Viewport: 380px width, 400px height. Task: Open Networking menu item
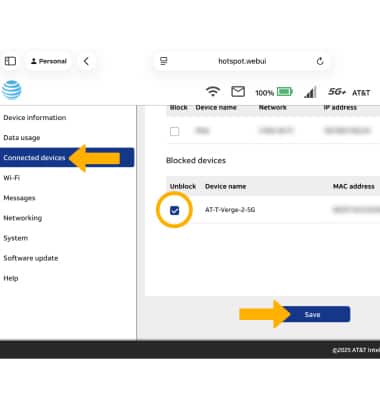coord(23,218)
